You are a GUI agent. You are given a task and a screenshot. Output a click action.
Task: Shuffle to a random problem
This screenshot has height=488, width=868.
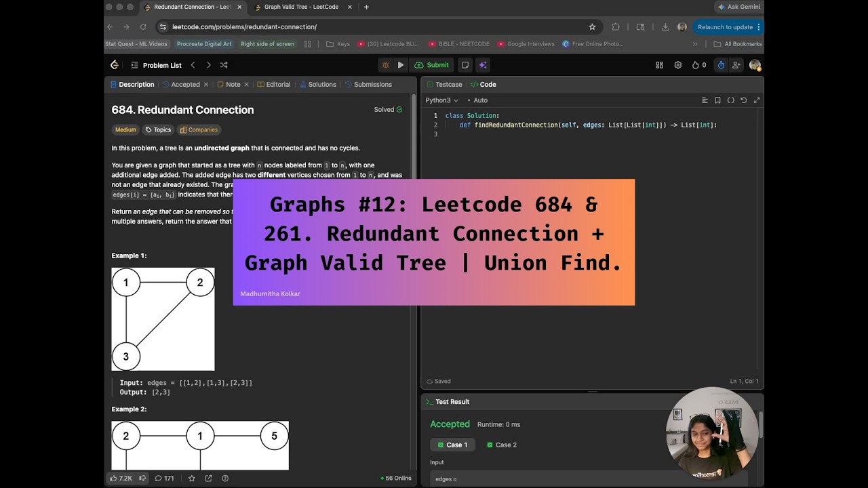[224, 65]
